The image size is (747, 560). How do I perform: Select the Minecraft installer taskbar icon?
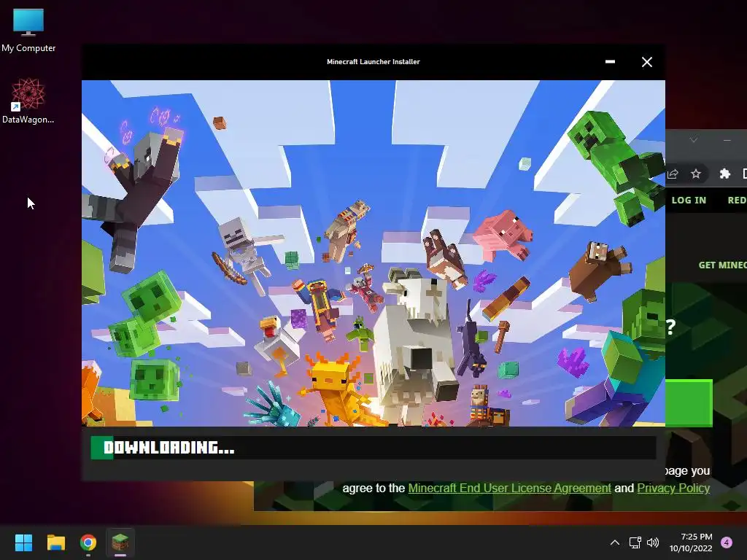point(120,542)
